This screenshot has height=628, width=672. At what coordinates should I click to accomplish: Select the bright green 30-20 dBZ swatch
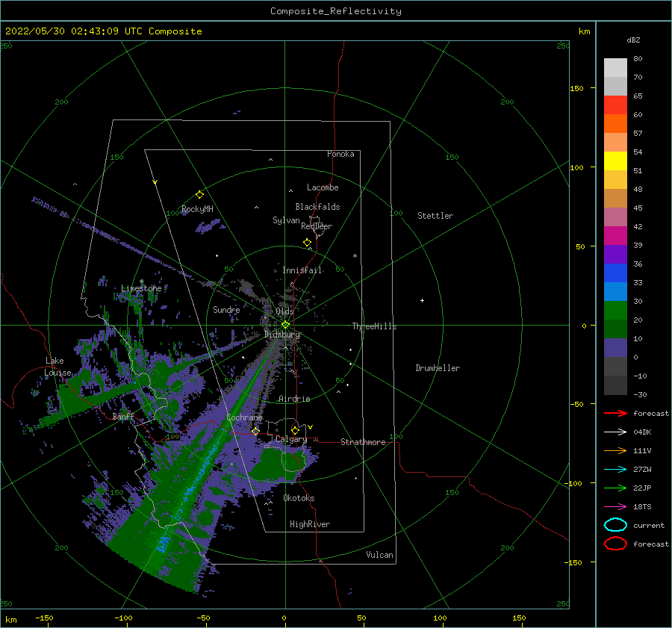point(615,311)
